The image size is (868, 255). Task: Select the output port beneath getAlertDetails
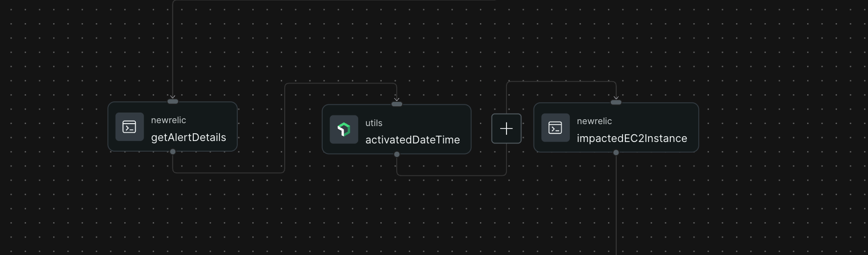click(173, 152)
